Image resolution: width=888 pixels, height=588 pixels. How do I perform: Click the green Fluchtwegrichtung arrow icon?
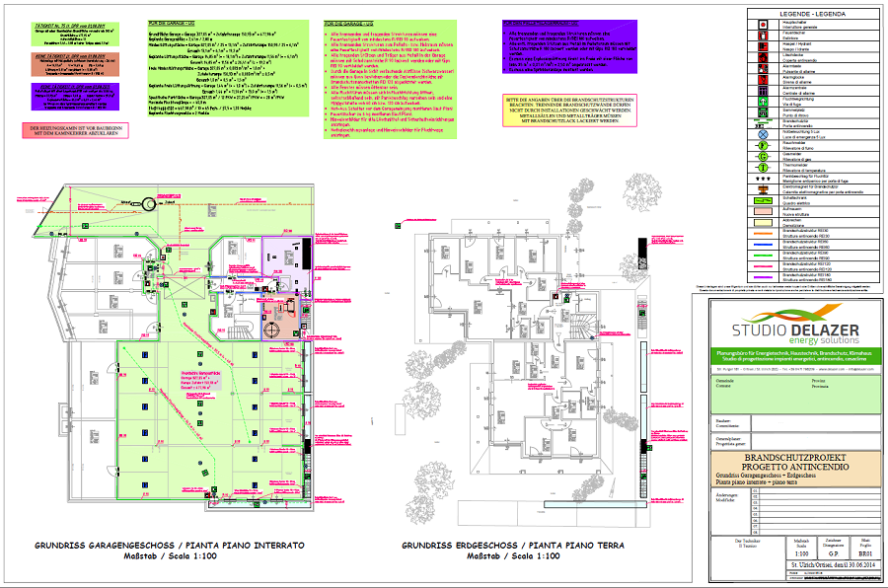click(x=763, y=101)
